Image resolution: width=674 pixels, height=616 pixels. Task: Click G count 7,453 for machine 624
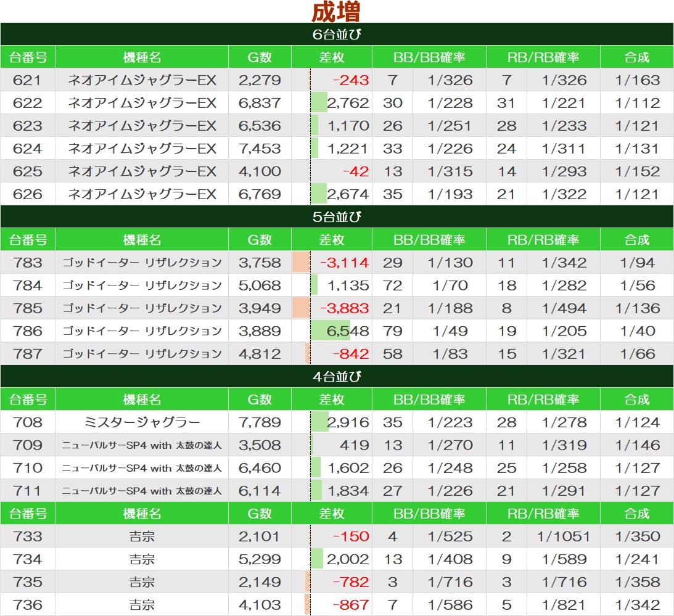coord(260,149)
